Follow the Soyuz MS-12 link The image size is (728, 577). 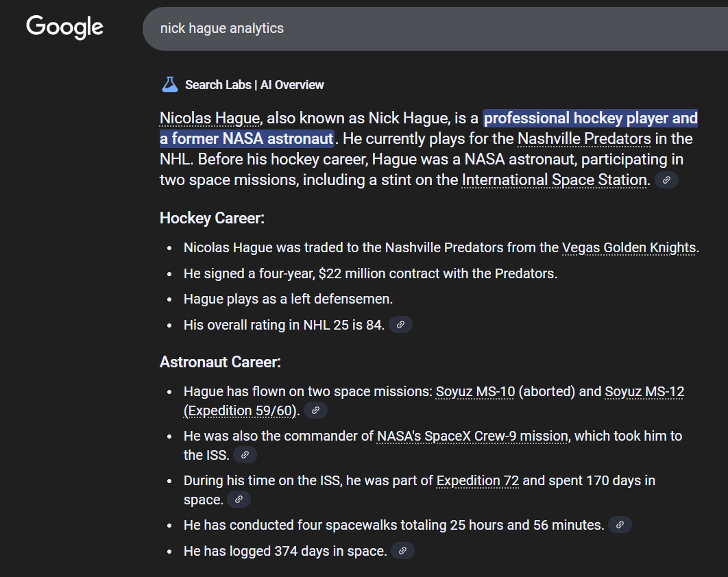(644, 392)
